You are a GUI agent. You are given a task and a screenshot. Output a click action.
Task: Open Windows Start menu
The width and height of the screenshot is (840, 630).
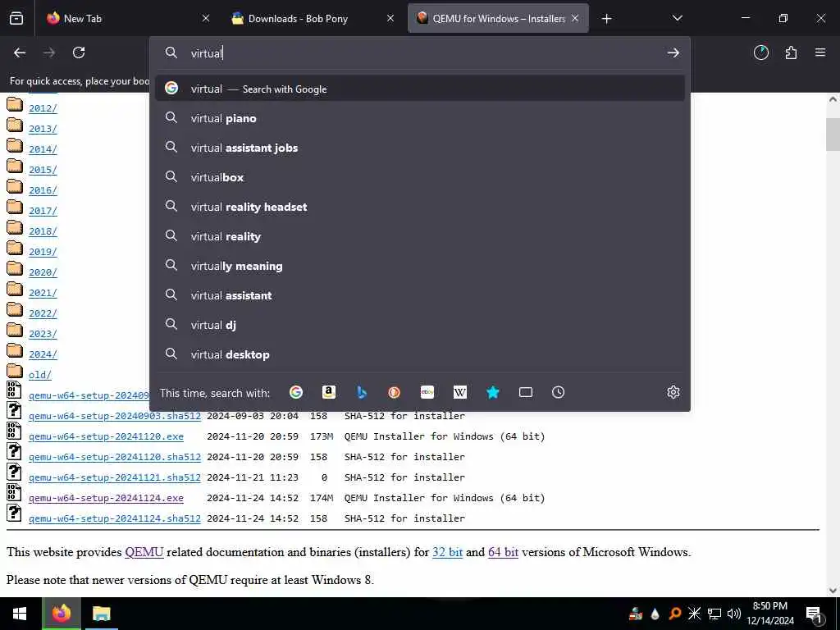click(x=20, y=614)
